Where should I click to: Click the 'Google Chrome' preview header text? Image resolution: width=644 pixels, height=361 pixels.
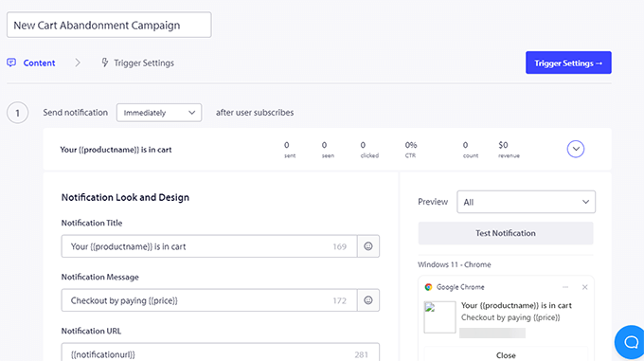pos(460,287)
